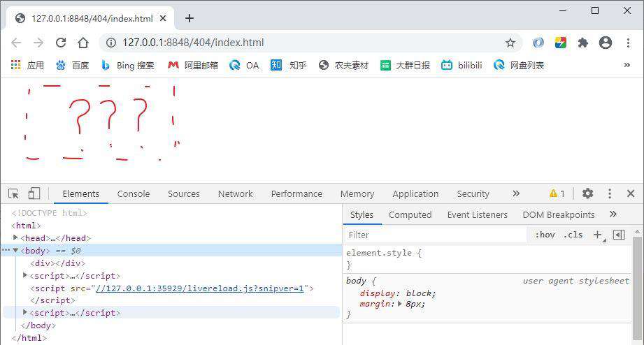
Task: Open the warning count indicator
Action: click(x=557, y=193)
